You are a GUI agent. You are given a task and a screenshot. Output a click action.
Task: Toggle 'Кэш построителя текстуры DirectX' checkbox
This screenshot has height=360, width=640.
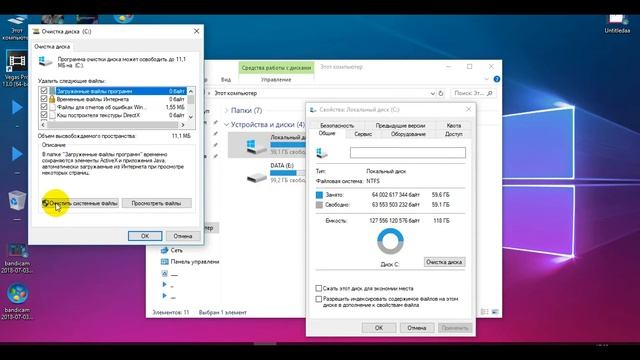pyautogui.click(x=44, y=115)
